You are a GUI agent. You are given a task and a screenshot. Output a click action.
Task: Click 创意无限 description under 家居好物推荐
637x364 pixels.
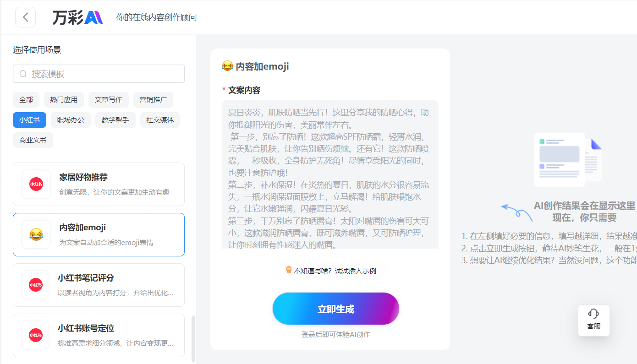[x=115, y=192]
